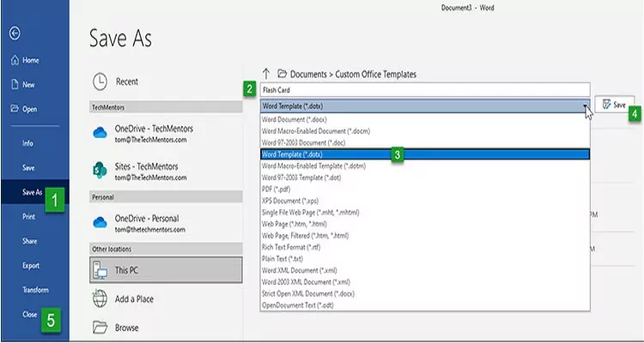Choose Save in the left sidebar

(28, 168)
